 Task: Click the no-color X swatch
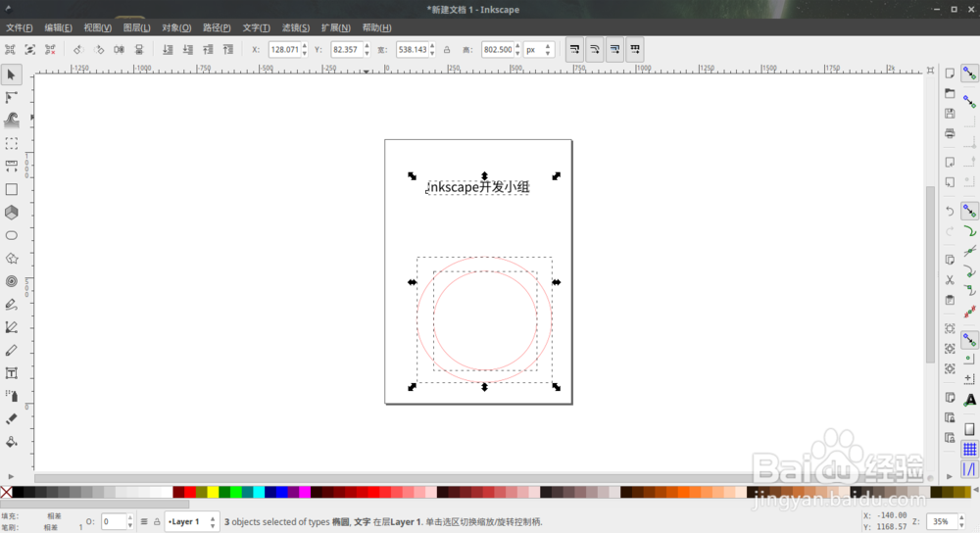[x=6, y=493]
